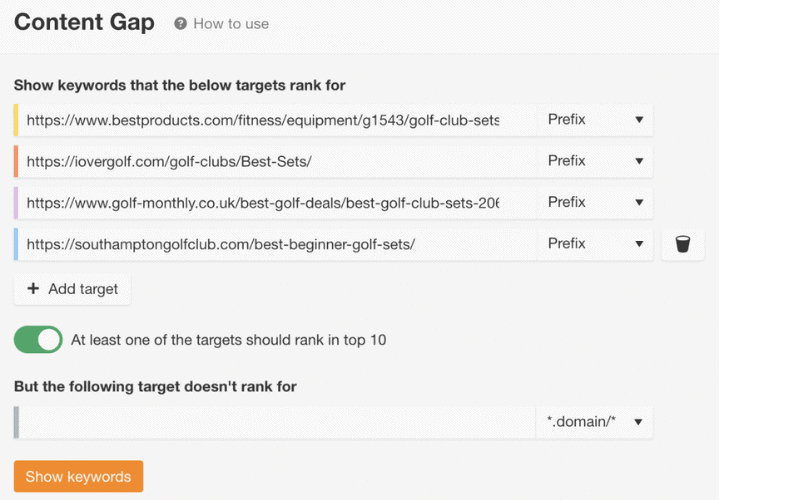Click the Show keywords button
The image size is (800, 500).
(x=79, y=477)
